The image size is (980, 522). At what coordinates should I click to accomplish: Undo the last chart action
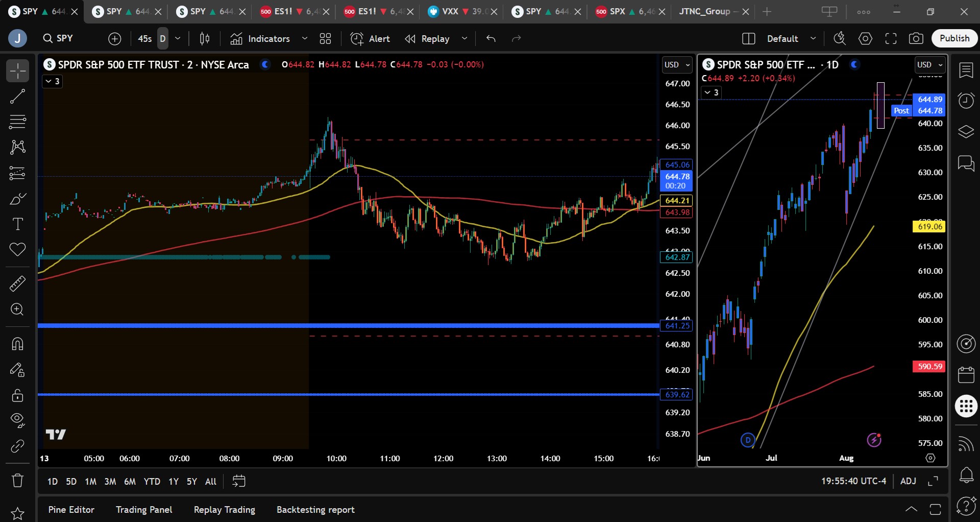click(x=491, y=38)
